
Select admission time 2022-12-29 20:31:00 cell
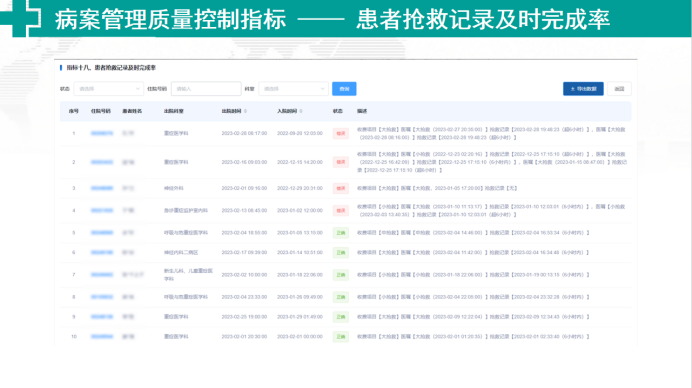[300, 188]
